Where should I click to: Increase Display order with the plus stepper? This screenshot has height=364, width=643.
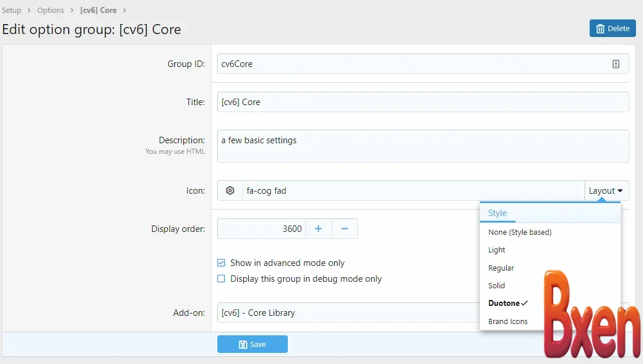(x=318, y=228)
